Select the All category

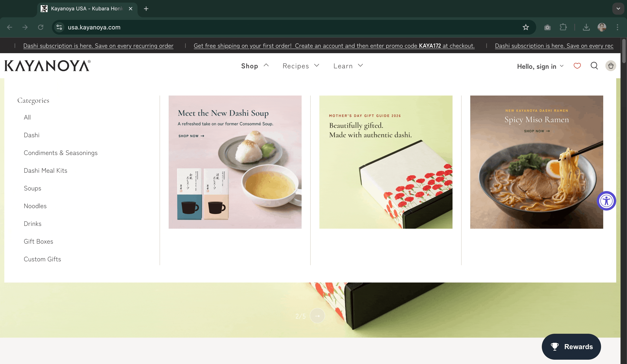coord(27,117)
